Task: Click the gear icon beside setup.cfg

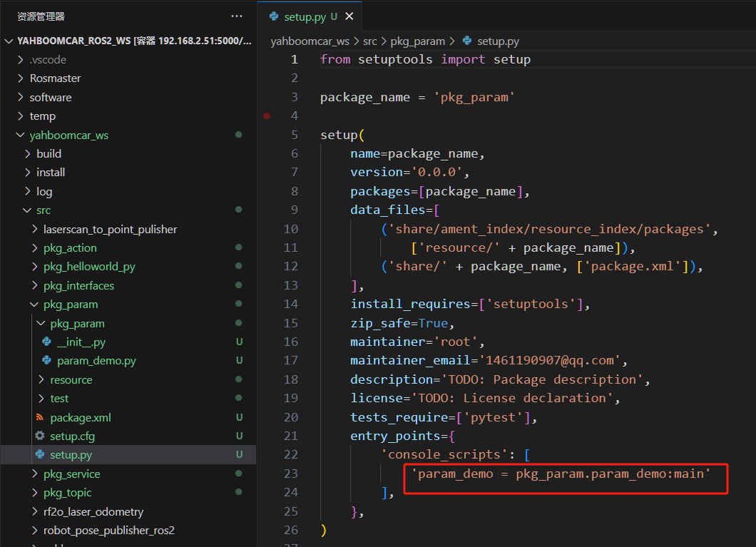Action: click(x=40, y=436)
